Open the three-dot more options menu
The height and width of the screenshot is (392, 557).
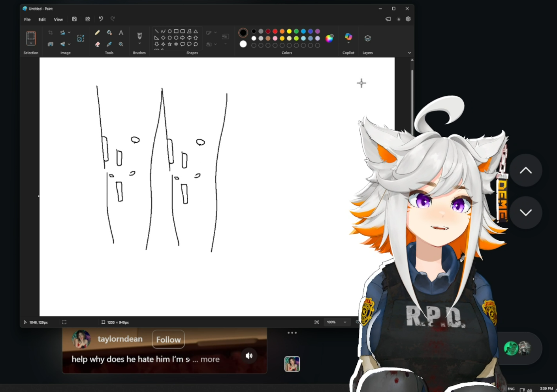(292, 333)
